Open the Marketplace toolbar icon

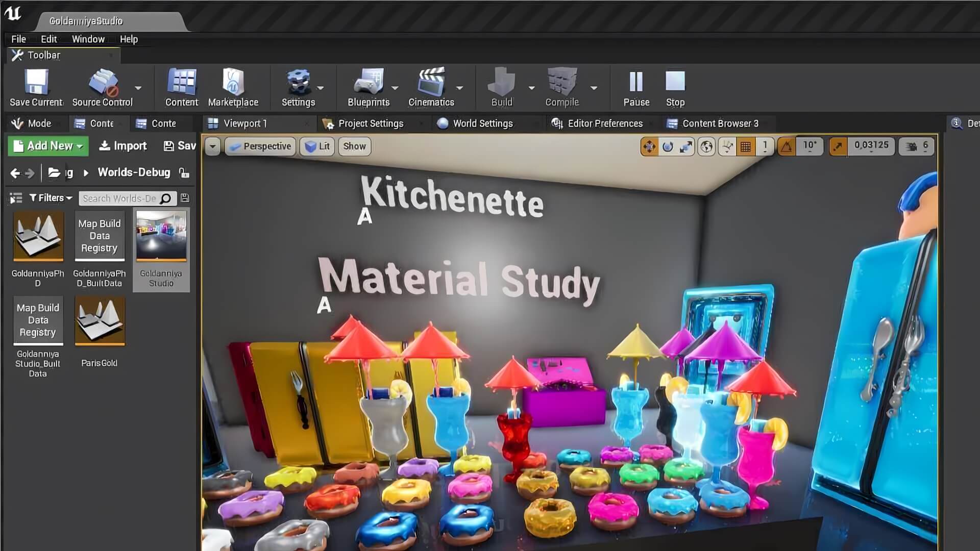[233, 83]
